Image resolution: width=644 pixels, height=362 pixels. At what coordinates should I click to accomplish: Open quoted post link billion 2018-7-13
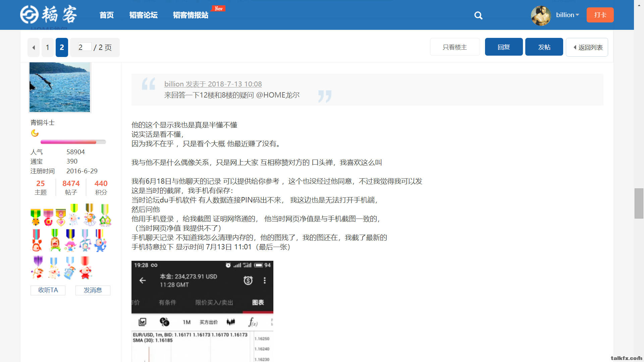213,84
